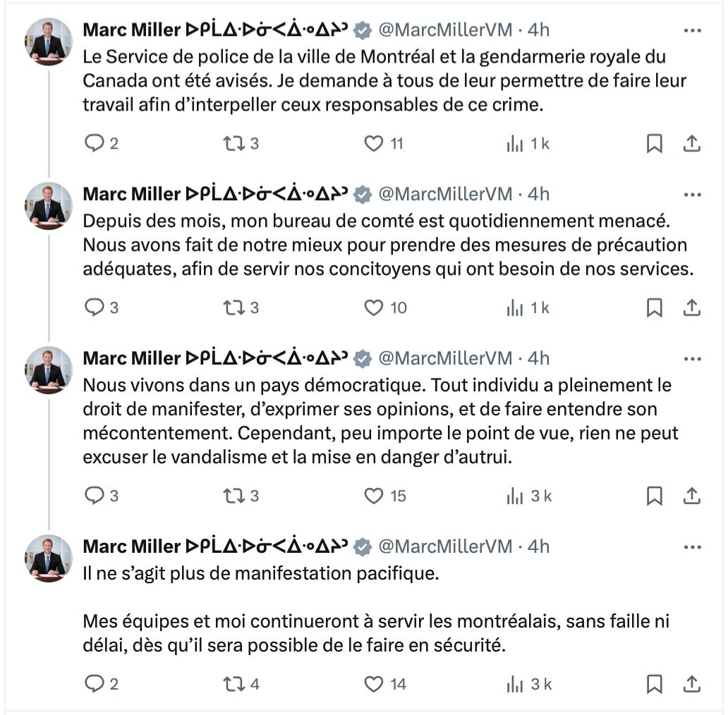Click @MarcMillerVM handle on the second tweet
Screen dimensions: 728x715
[x=445, y=194]
